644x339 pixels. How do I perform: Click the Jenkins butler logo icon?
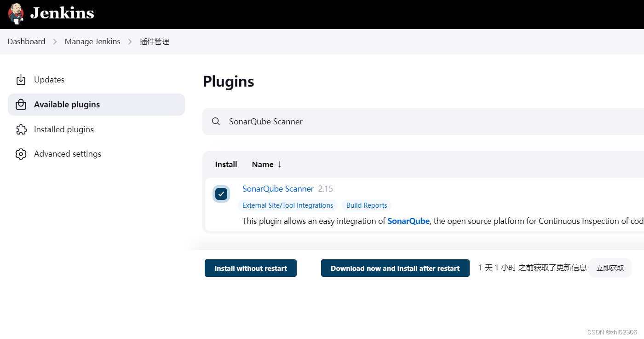click(16, 13)
